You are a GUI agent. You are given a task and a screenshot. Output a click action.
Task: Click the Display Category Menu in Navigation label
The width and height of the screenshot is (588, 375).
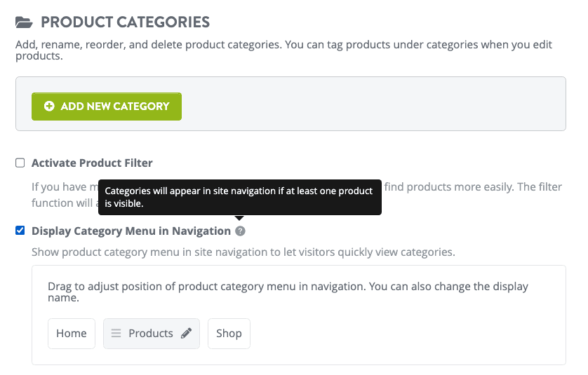[131, 231]
